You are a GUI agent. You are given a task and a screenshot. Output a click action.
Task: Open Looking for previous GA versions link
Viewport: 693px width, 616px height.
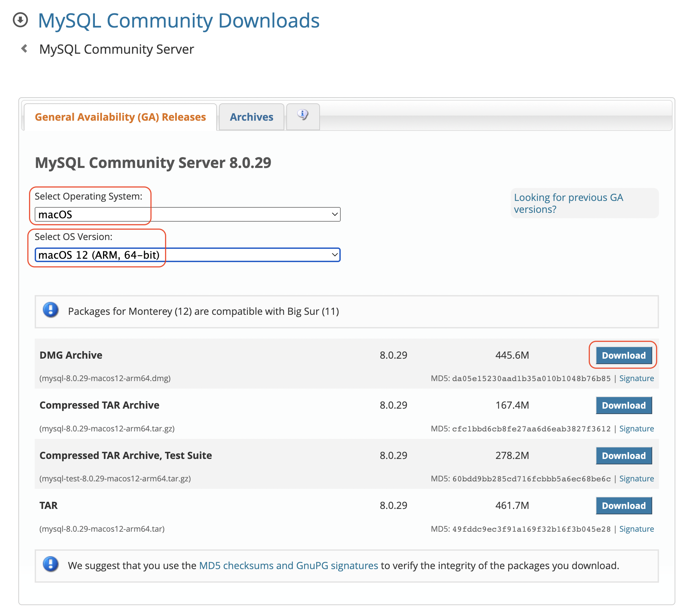(x=568, y=203)
